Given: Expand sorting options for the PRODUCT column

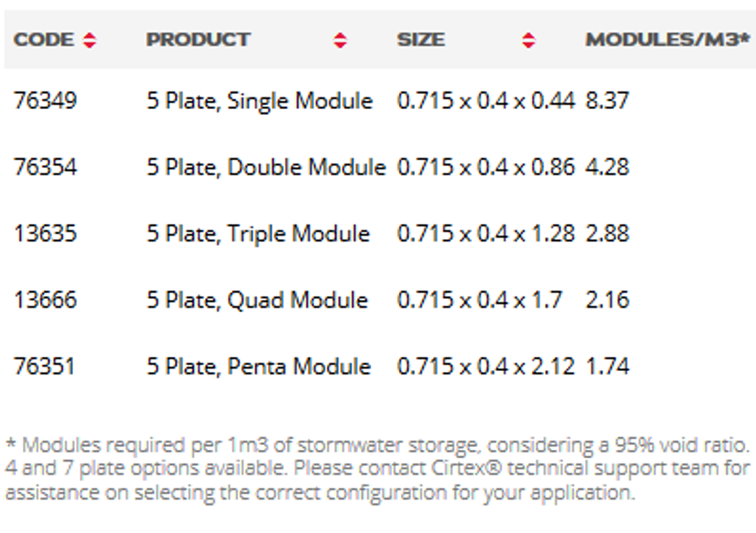Looking at the screenshot, I should pos(340,39).
